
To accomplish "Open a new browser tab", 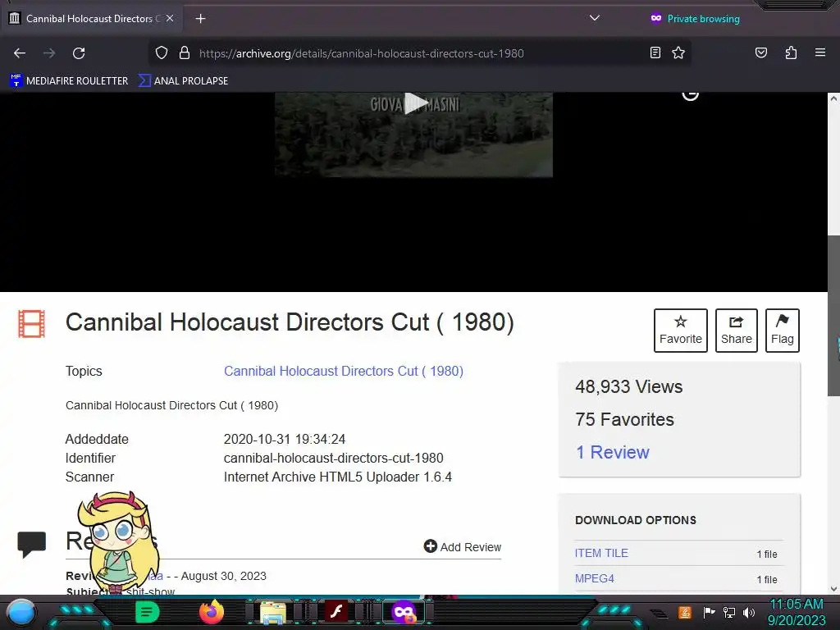I will click(x=200, y=19).
